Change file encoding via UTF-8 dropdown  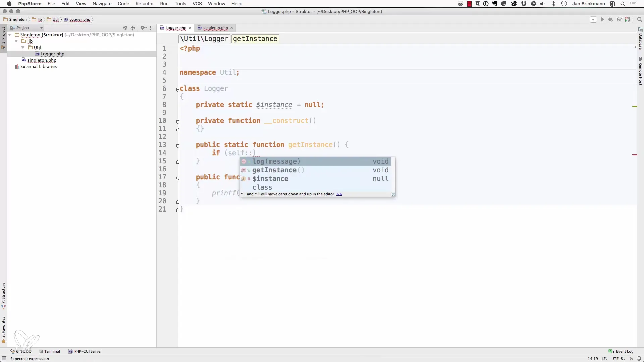coord(618,359)
